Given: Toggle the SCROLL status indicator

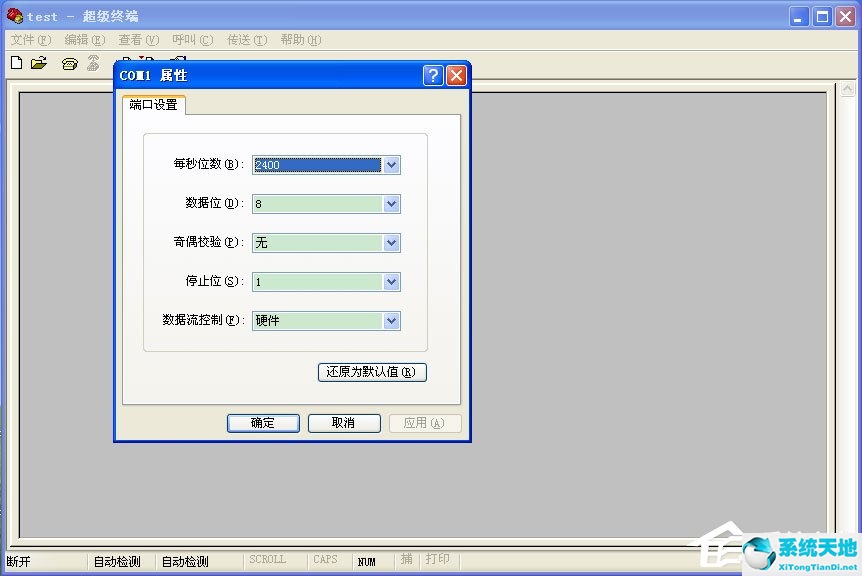Looking at the screenshot, I should 271,559.
